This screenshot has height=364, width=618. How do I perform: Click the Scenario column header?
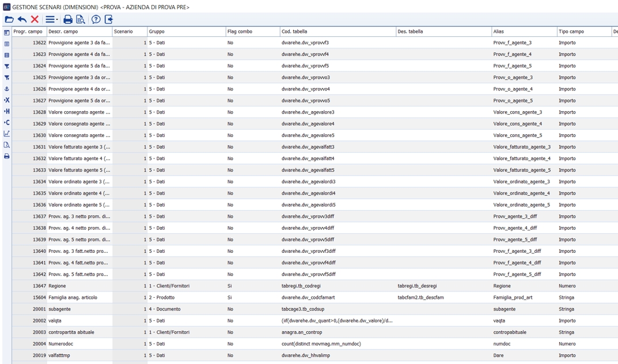(x=130, y=32)
